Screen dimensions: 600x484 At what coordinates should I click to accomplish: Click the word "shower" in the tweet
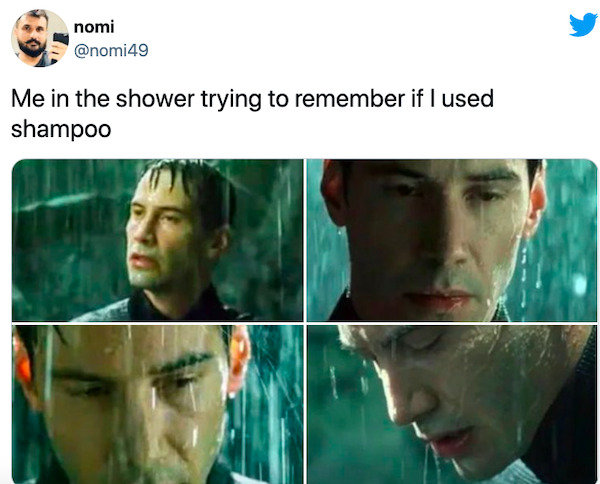(155, 98)
